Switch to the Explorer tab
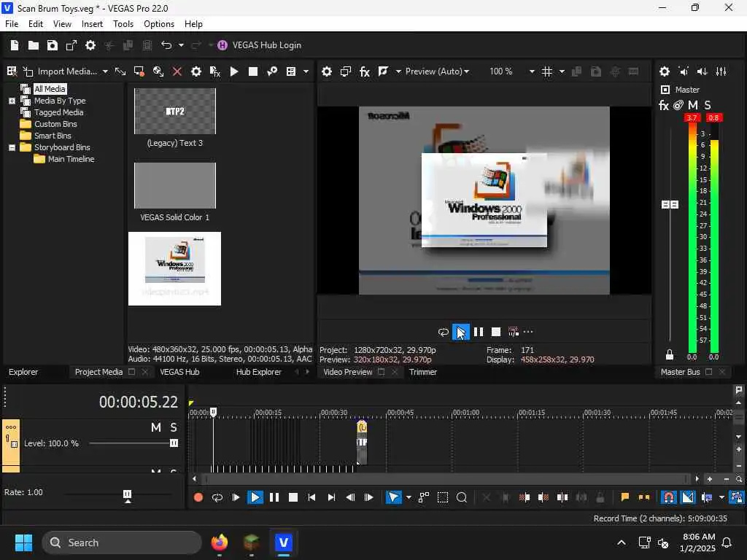Image resolution: width=747 pixels, height=560 pixels. pyautogui.click(x=23, y=372)
